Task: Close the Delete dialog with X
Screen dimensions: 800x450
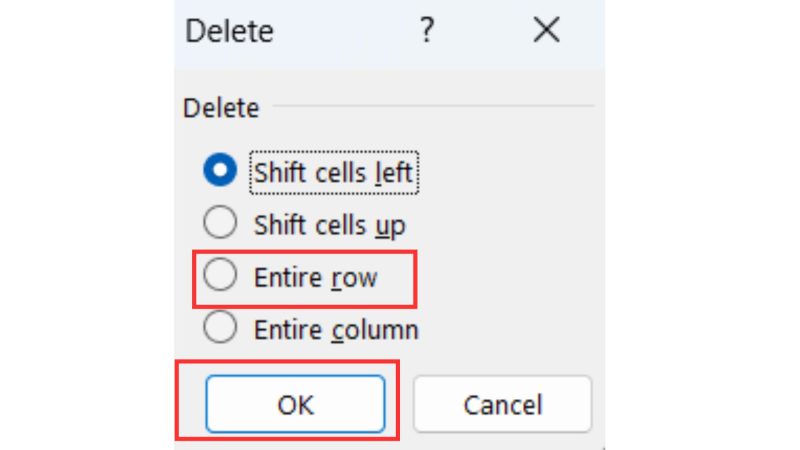Action: (546, 30)
